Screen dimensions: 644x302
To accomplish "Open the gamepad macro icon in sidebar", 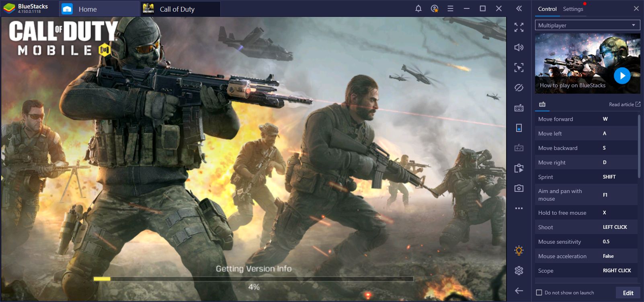I will pyautogui.click(x=519, y=148).
